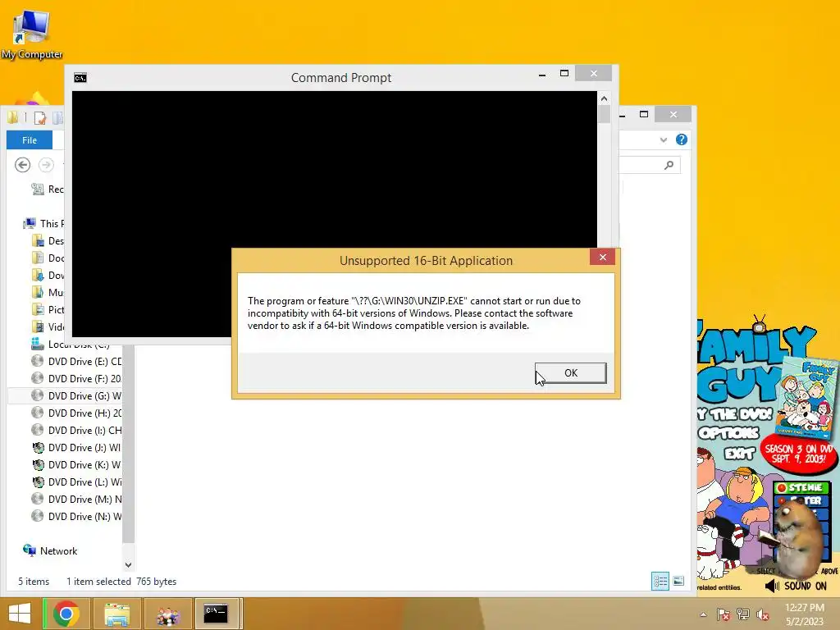Click the properties quick access icon

39,117
